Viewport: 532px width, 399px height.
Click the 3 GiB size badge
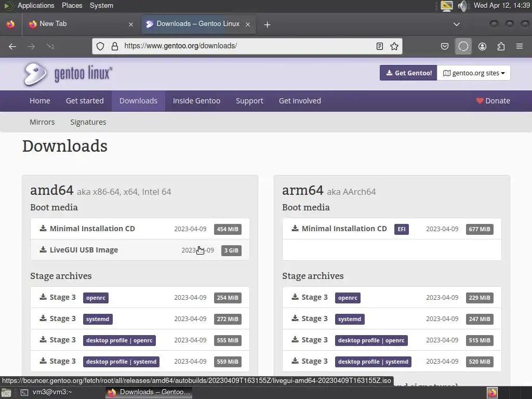(x=231, y=250)
